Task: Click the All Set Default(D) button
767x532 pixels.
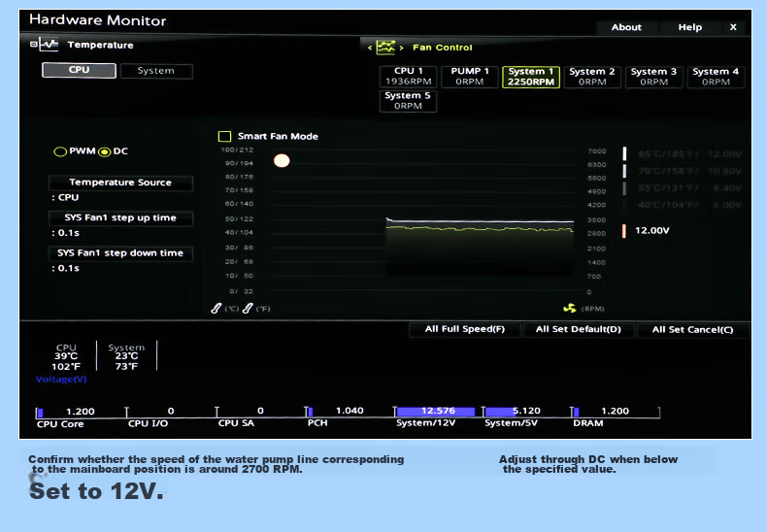Action: (579, 329)
